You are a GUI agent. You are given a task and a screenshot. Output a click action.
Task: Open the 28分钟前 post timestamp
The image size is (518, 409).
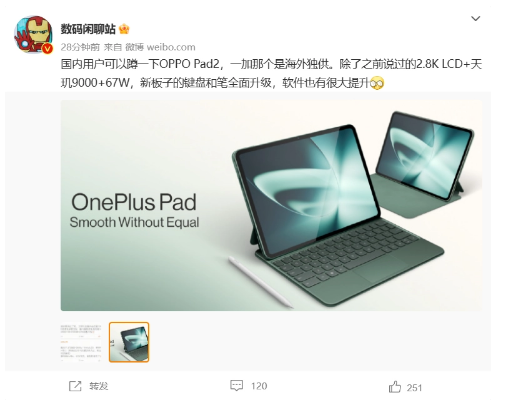80,47
